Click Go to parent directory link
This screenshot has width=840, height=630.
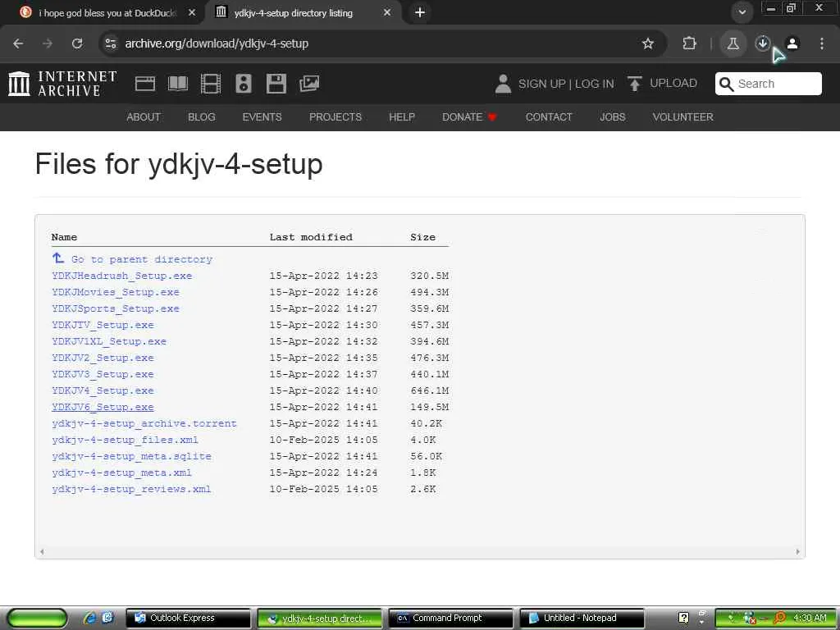[132, 259]
